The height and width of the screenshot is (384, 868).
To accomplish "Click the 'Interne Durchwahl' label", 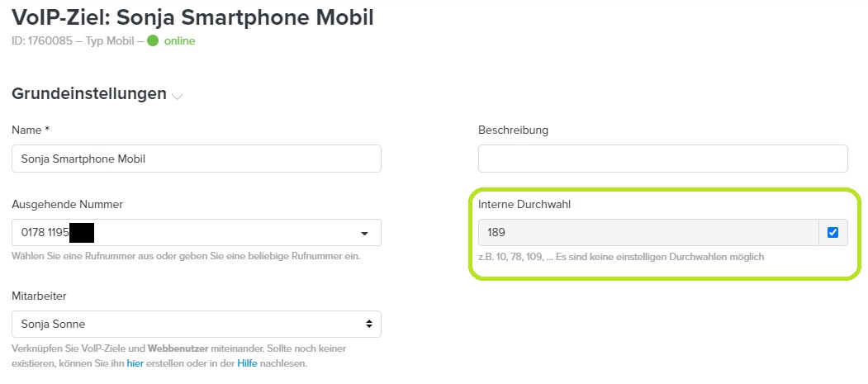I will pos(524,204).
